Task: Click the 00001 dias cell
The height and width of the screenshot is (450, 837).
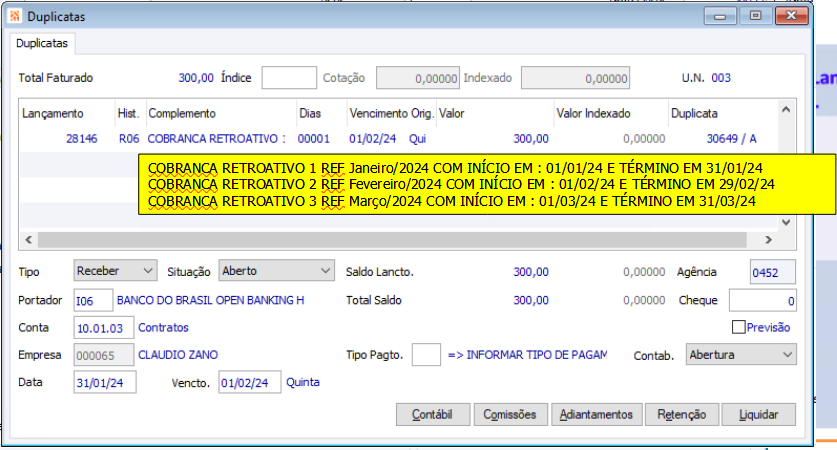Action: click(x=313, y=139)
